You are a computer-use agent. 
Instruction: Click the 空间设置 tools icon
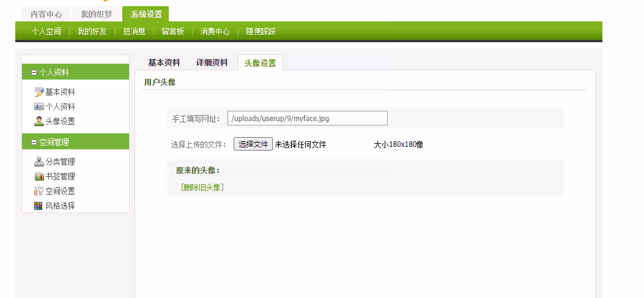[x=39, y=191]
